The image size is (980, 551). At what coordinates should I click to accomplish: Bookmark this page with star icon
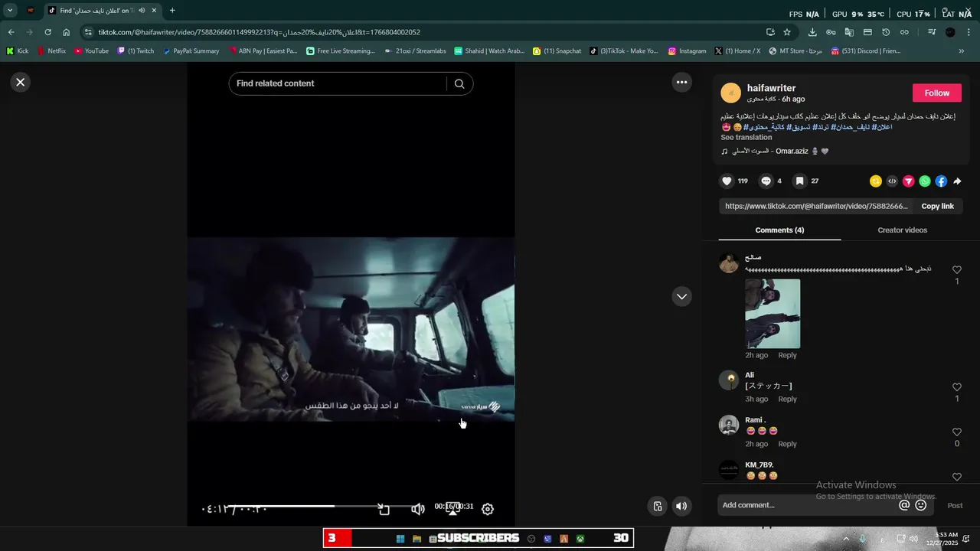[x=787, y=32]
